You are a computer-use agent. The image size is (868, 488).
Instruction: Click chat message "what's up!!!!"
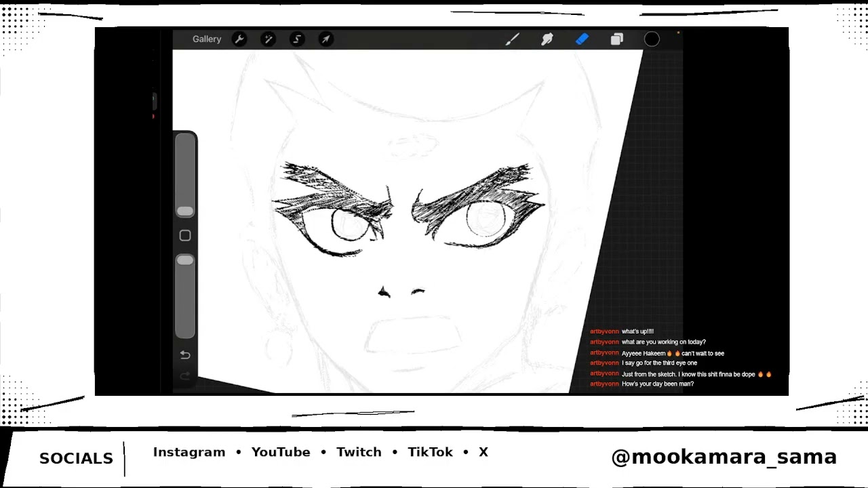(637, 331)
